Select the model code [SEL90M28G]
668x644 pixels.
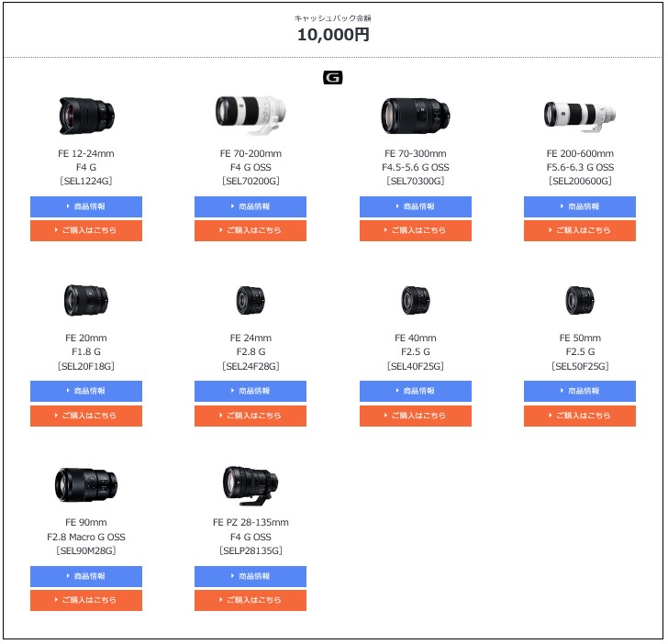(86, 550)
